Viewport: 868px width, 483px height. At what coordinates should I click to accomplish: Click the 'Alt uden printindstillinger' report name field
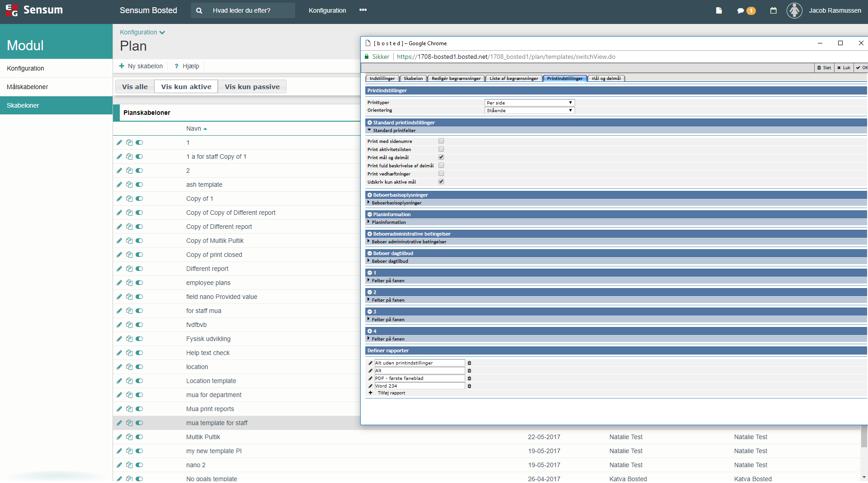pos(419,363)
